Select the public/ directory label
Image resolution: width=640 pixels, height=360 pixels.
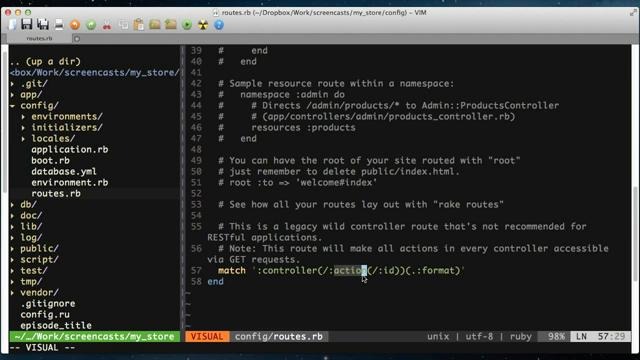click(39, 249)
